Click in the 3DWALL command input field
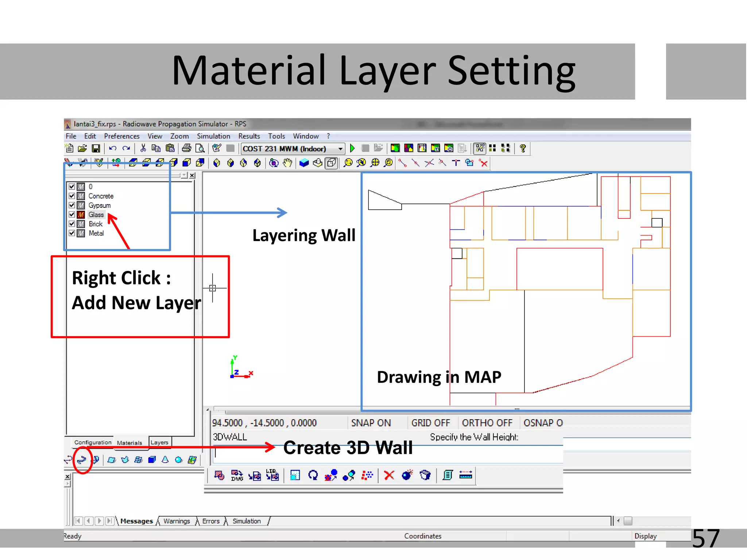Image resolution: width=747 pixels, height=560 pixels. [x=388, y=454]
